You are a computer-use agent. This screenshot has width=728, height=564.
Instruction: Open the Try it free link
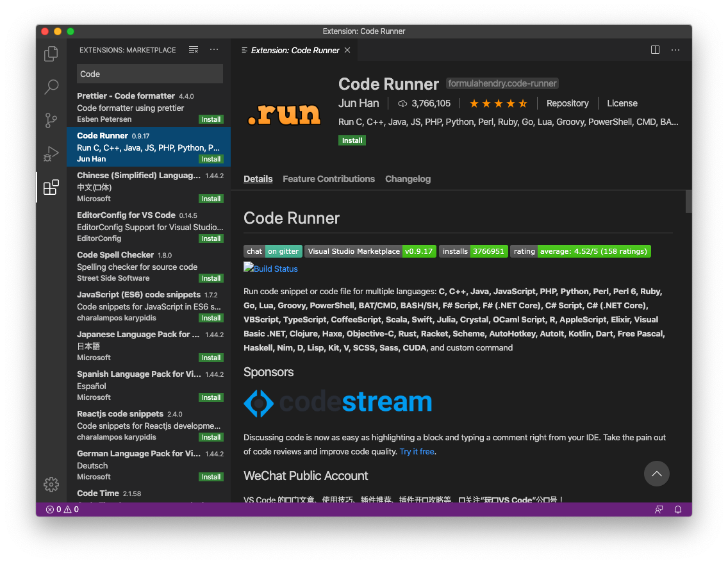pos(417,452)
